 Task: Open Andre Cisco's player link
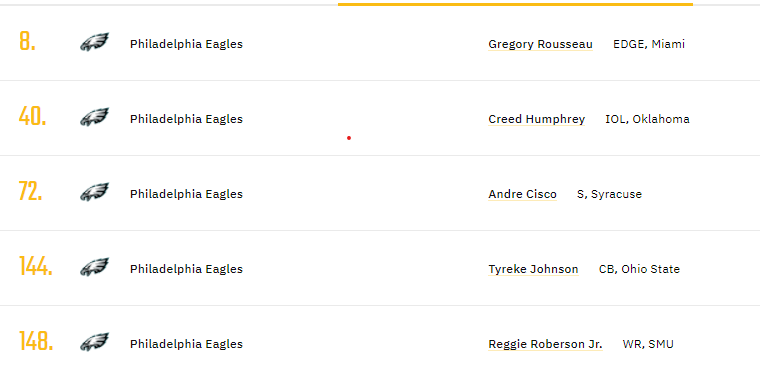coord(522,194)
